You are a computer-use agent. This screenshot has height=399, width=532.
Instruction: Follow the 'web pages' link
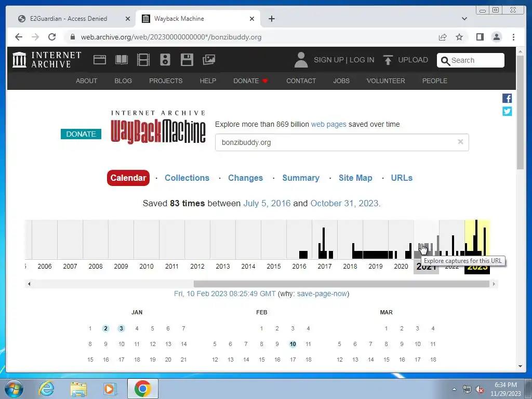328,124
